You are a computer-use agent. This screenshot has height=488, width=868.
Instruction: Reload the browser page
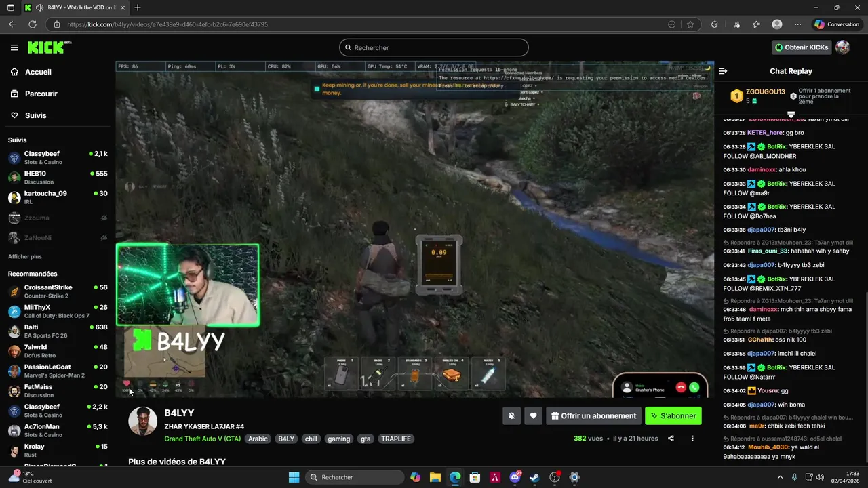[32, 24]
